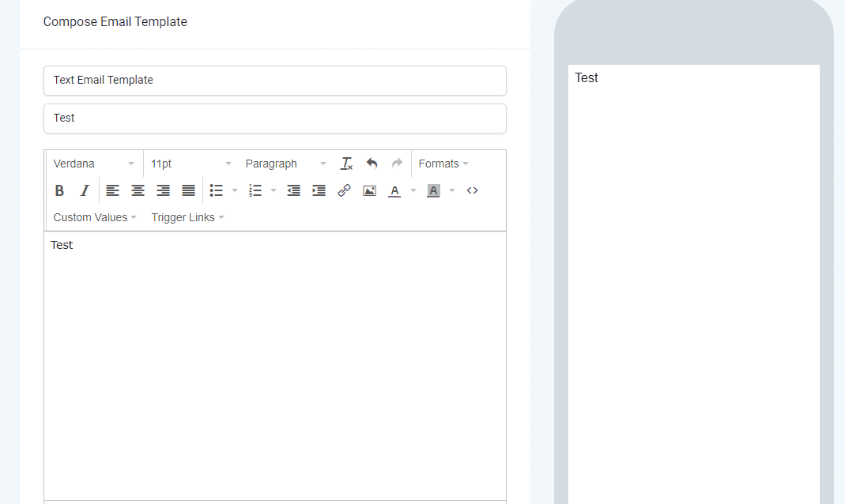Open the 11pt font size dropdown
The width and height of the screenshot is (845, 504).
(x=191, y=164)
